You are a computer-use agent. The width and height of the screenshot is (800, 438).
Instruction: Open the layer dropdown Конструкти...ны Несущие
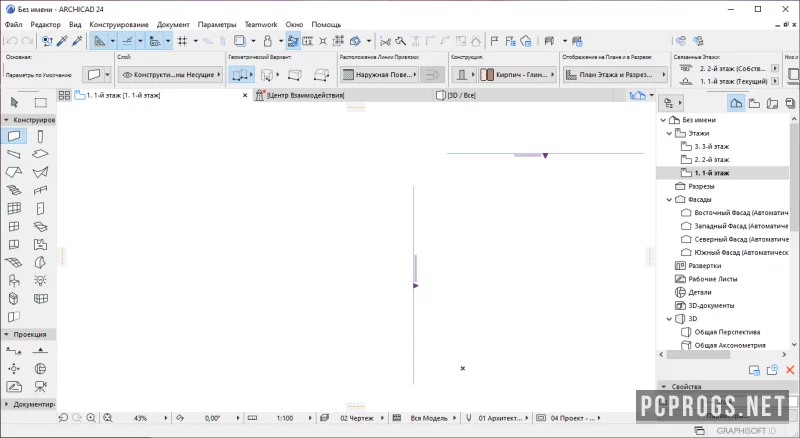pos(171,75)
